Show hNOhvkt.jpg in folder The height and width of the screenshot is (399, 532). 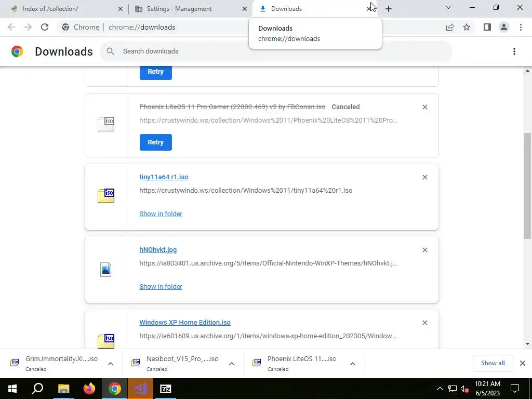point(161,287)
